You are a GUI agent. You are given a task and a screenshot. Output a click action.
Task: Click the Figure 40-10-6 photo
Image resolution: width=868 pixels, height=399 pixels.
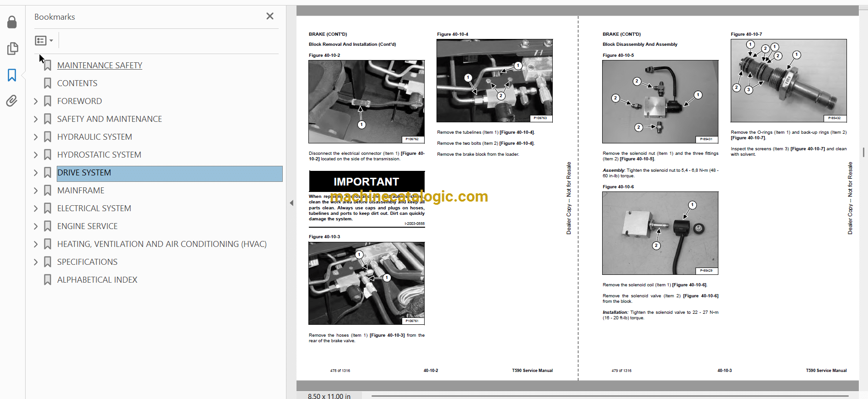[660, 233]
